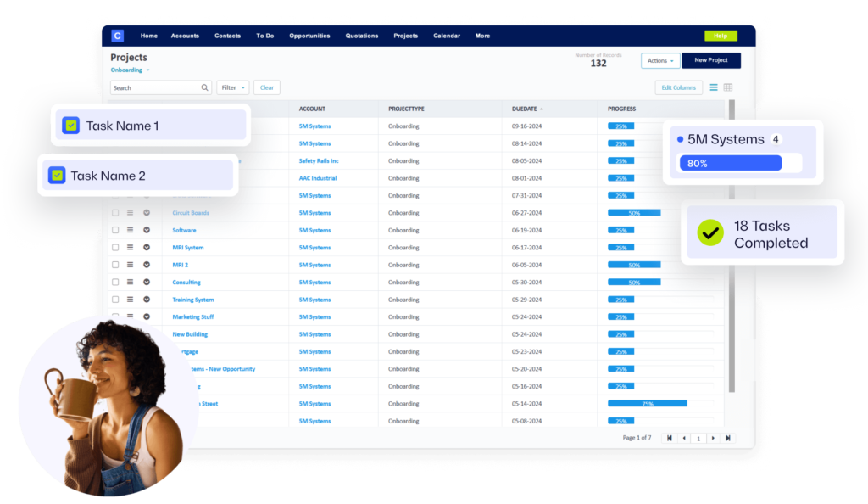This screenshot has width=868, height=504.
Task: Open the Filter dropdown
Action: (x=232, y=87)
